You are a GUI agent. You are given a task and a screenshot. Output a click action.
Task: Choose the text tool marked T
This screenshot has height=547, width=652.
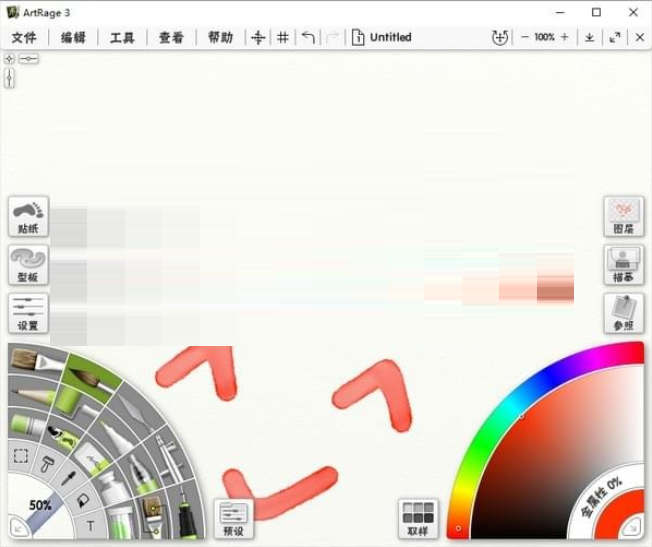pos(90,525)
